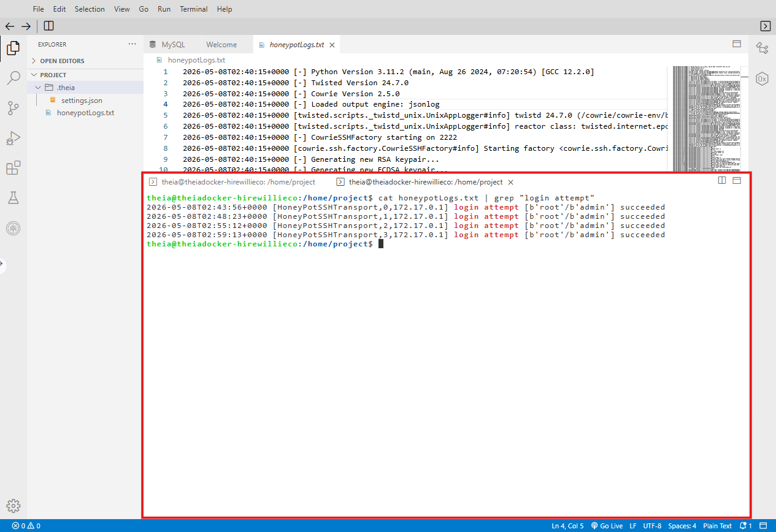
Task: Maximize the terminal panel
Action: 737,181
